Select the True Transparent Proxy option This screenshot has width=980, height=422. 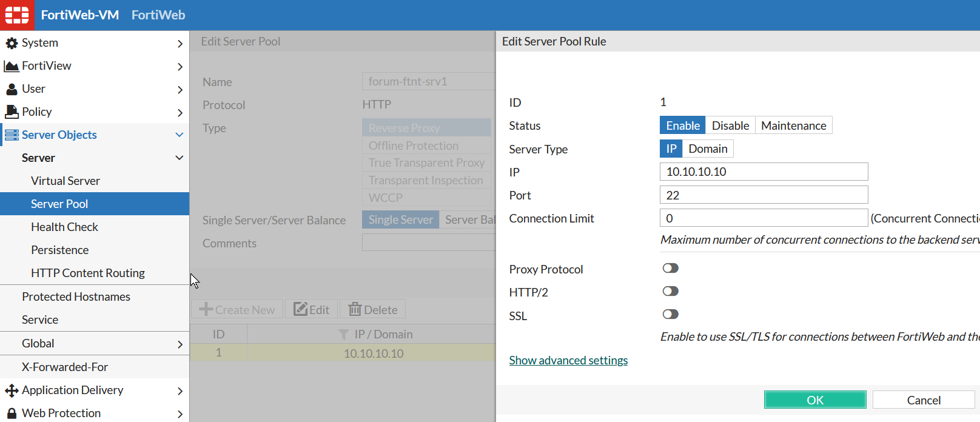pos(426,162)
